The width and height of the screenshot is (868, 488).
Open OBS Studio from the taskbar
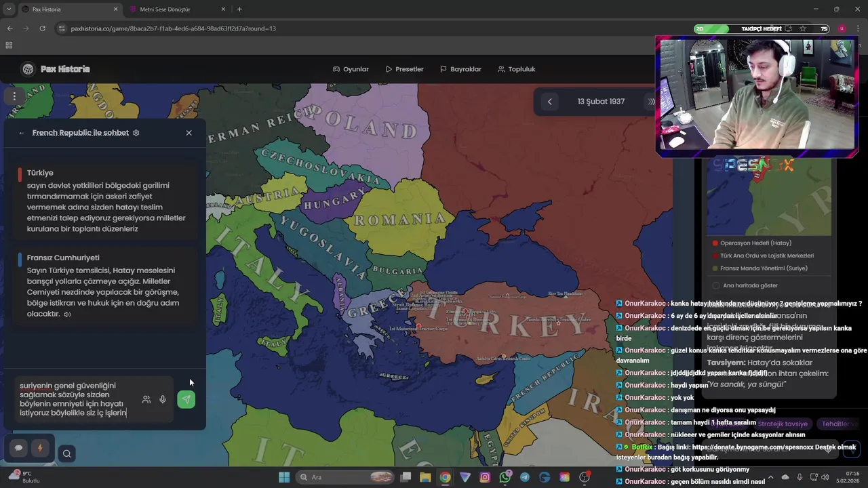pos(585,477)
